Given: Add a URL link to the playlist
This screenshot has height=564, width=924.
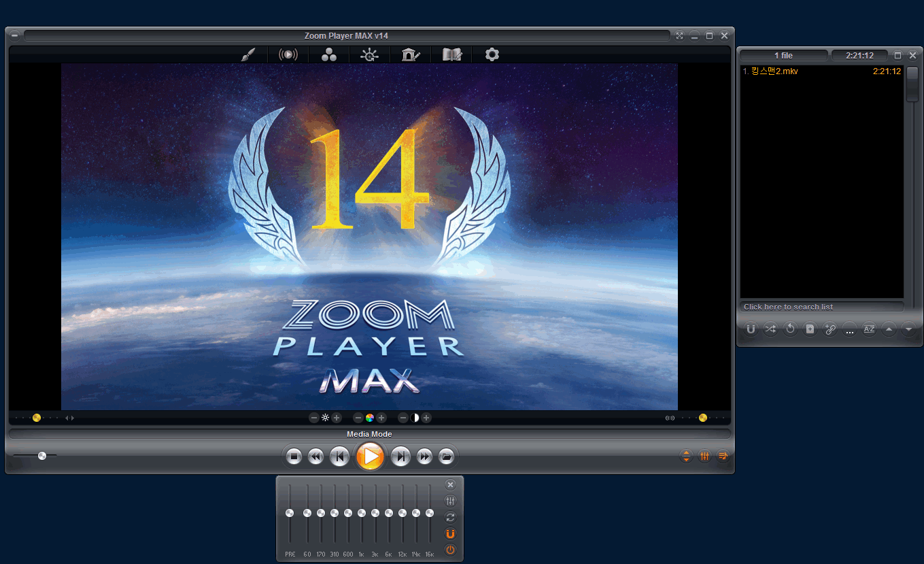Looking at the screenshot, I should (x=829, y=329).
